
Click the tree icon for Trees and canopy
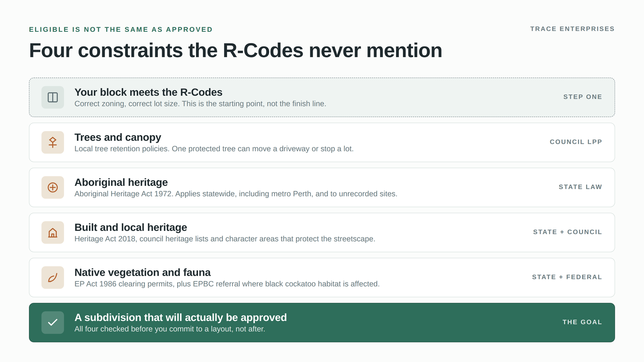click(x=53, y=142)
